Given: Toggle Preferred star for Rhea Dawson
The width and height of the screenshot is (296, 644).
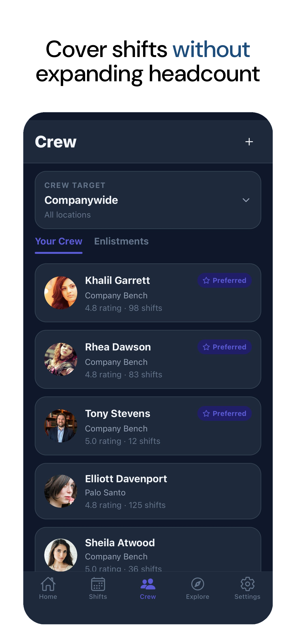Looking at the screenshot, I should point(206,347).
